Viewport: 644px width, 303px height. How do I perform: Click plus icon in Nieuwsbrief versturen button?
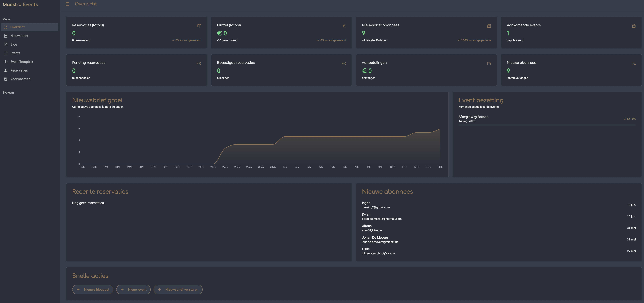pos(160,290)
